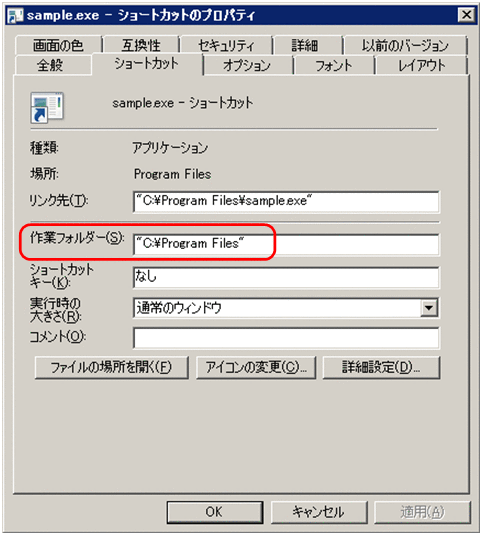Focus the ショートカットキー field showing なし
The image size is (484, 537).
(286, 277)
